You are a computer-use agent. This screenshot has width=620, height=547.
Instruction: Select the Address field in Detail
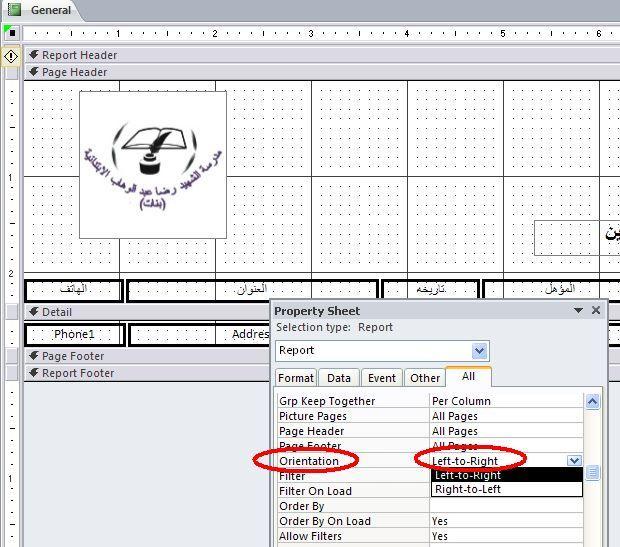coord(200,335)
